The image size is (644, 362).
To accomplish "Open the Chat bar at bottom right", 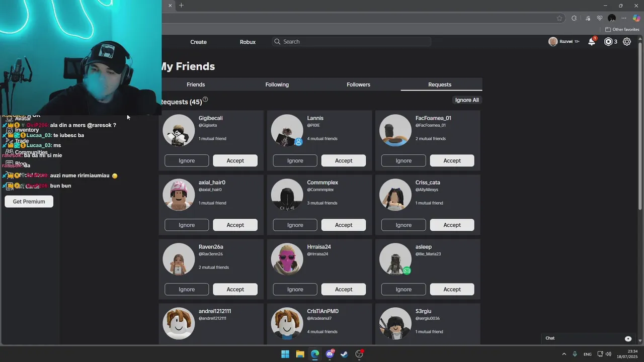I will [587, 338].
